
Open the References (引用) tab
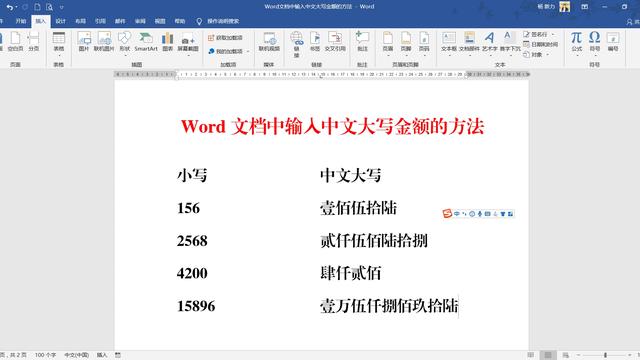pos(100,21)
